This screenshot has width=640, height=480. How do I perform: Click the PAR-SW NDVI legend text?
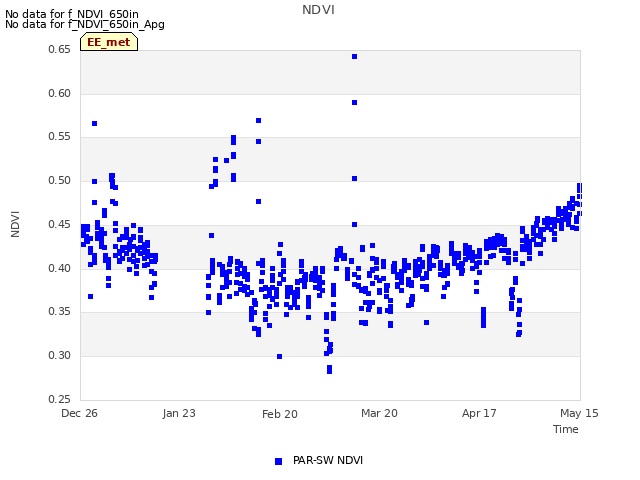(x=328, y=460)
